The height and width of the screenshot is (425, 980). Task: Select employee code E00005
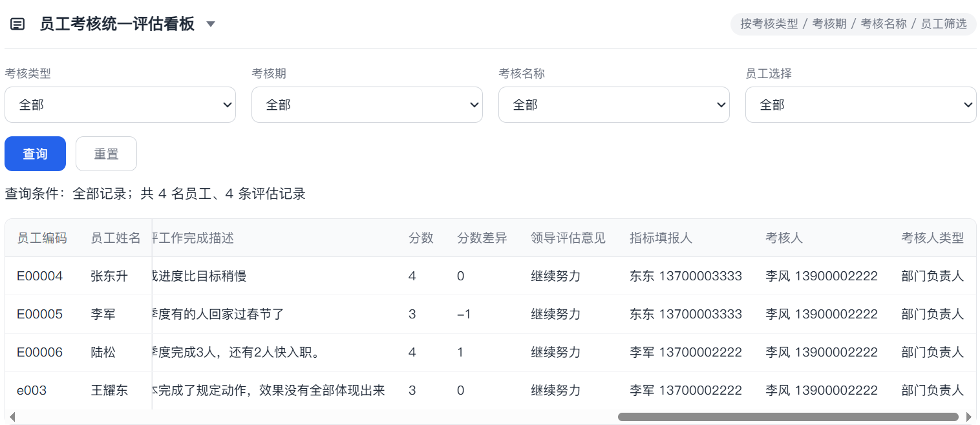[40, 315]
